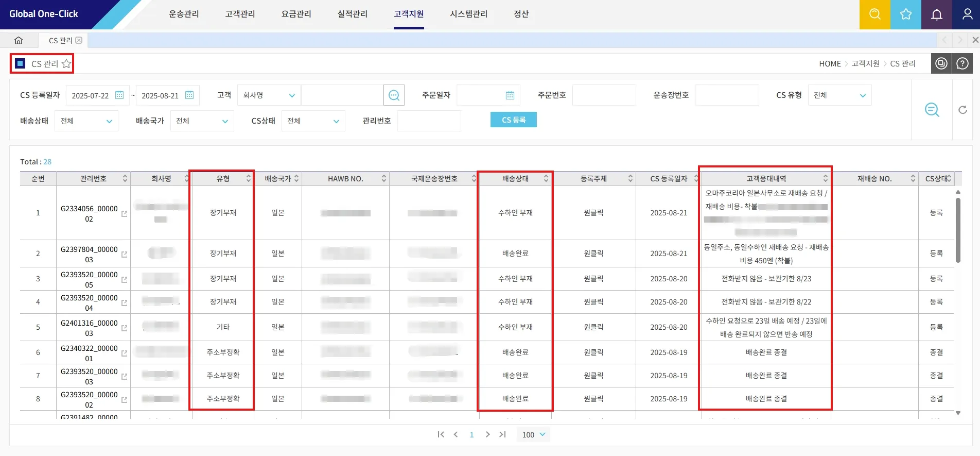The width and height of the screenshot is (980, 456).
Task: Go to last page of results
Action: 502,434
